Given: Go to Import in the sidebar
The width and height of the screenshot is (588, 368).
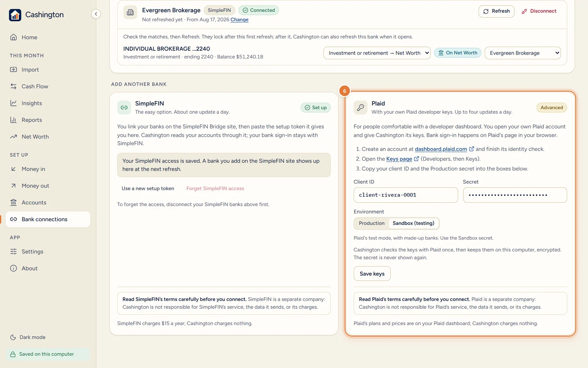Looking at the screenshot, I should coord(48,70).
